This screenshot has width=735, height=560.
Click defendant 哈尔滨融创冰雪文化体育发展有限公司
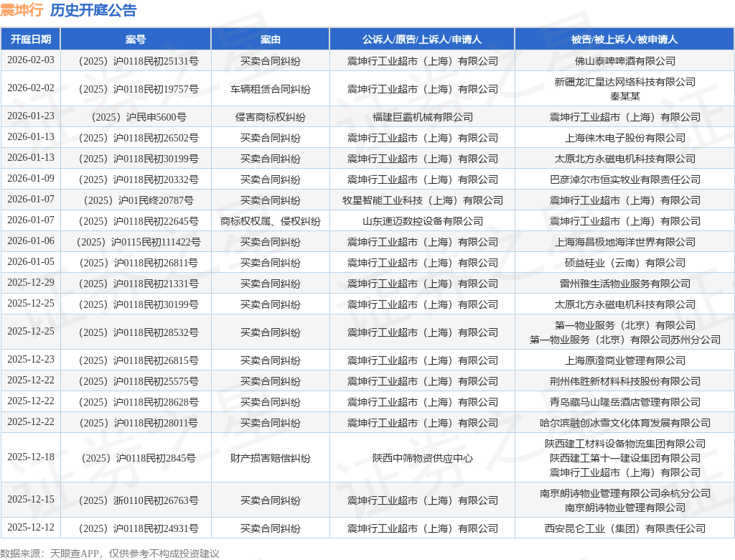[x=625, y=423]
